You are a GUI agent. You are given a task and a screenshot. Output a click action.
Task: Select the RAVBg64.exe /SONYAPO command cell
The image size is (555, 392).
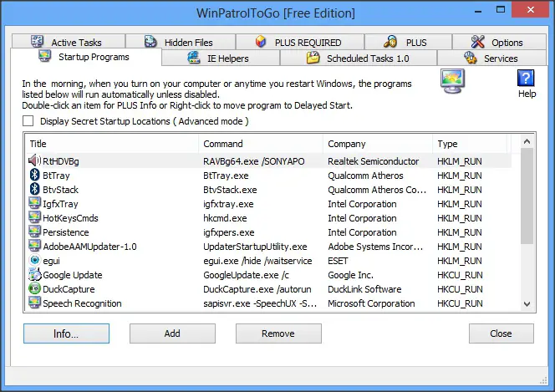pos(254,161)
